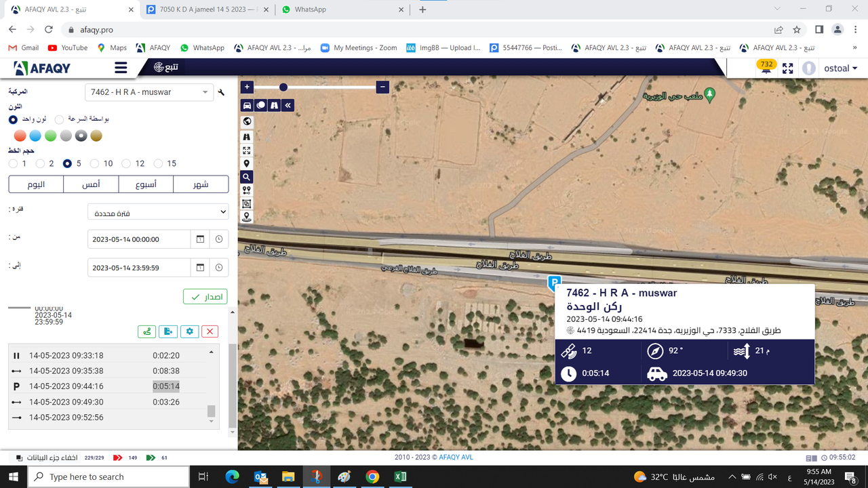Select the by-speed color radio option
Screen dimensions: 868x488
(x=59, y=119)
